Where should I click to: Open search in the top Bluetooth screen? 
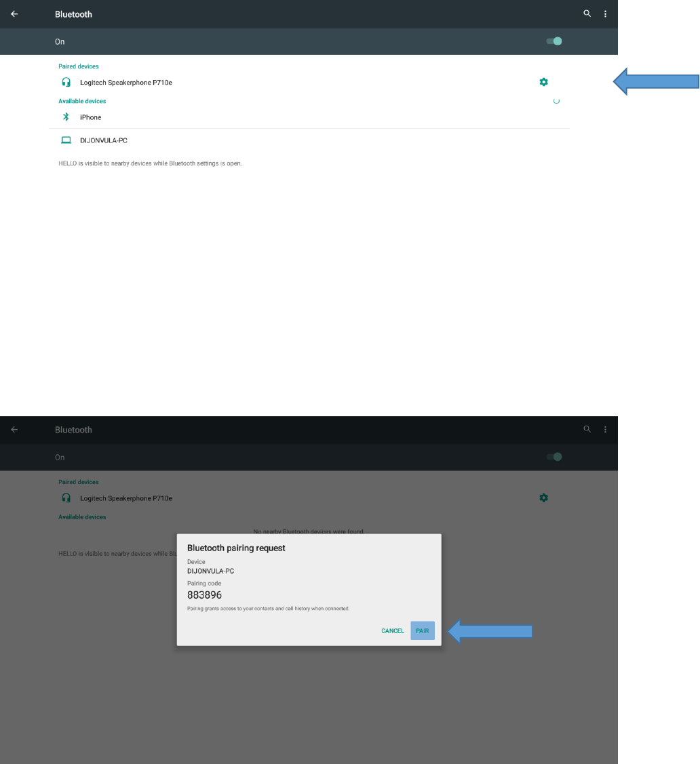coord(587,14)
